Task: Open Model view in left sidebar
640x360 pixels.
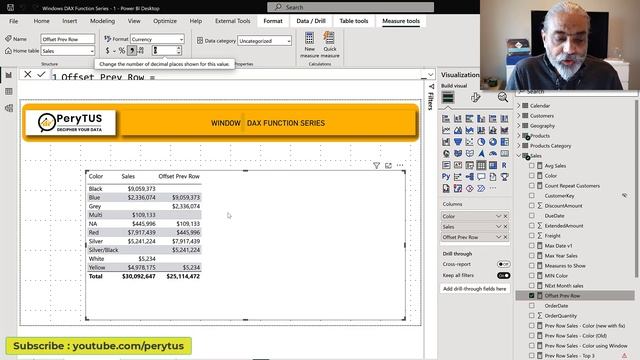Action: tap(9, 108)
